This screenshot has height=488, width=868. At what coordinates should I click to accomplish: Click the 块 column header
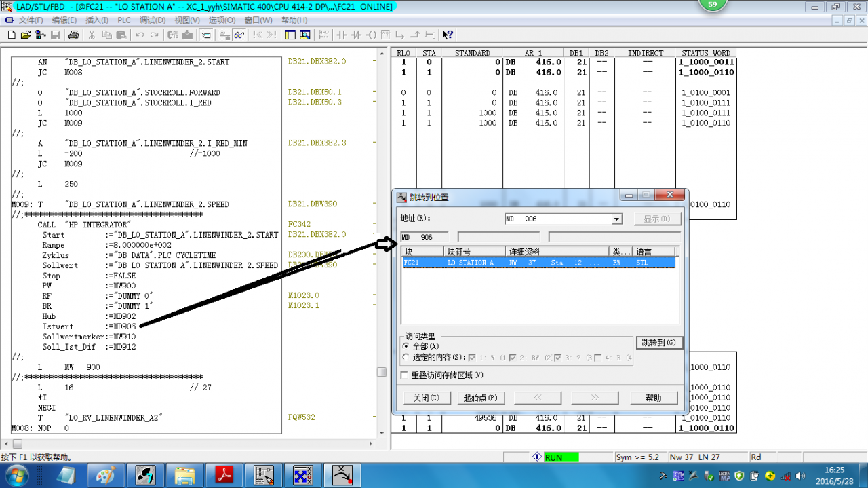click(422, 252)
